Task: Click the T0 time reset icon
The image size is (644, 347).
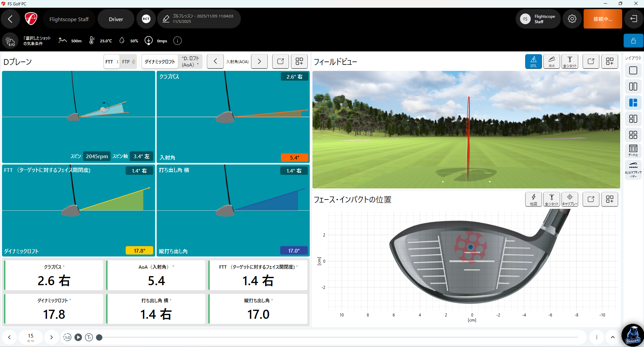Action: click(x=89, y=337)
